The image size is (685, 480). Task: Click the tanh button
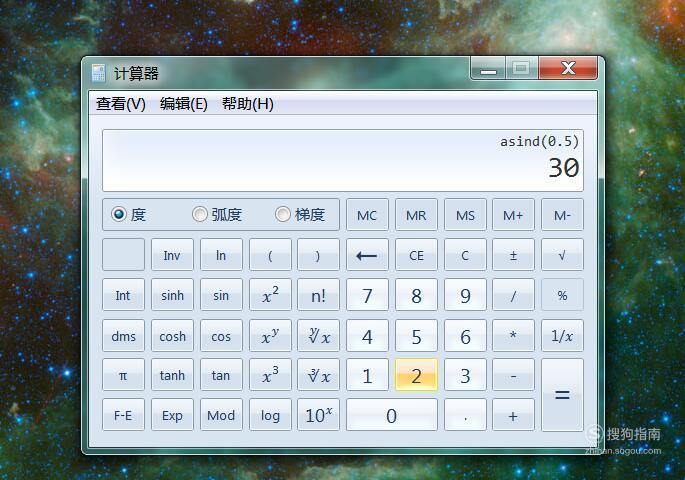pos(172,375)
